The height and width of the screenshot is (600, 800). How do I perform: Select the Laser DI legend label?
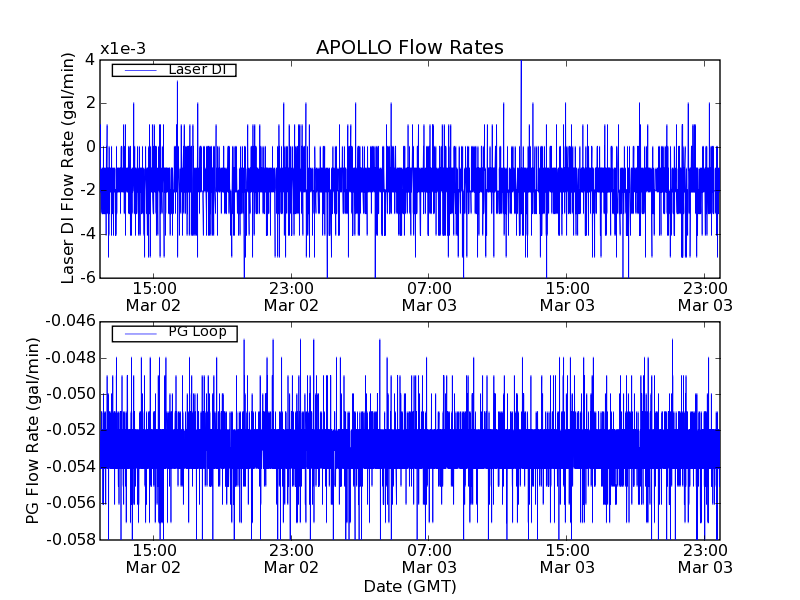click(x=196, y=69)
